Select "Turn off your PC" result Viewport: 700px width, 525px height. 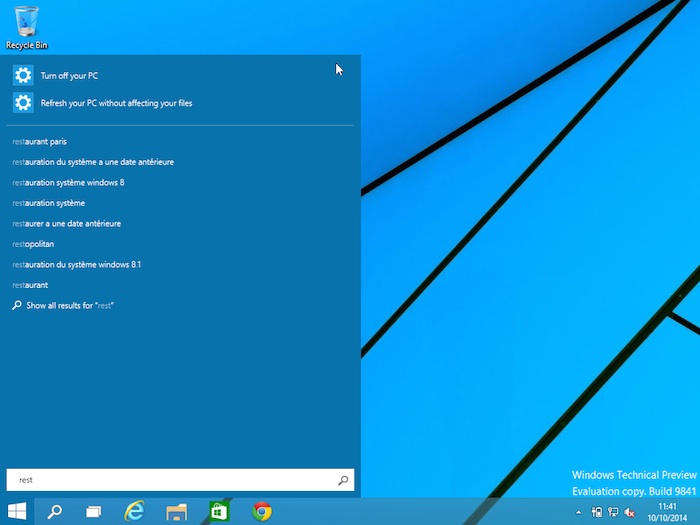click(69, 75)
